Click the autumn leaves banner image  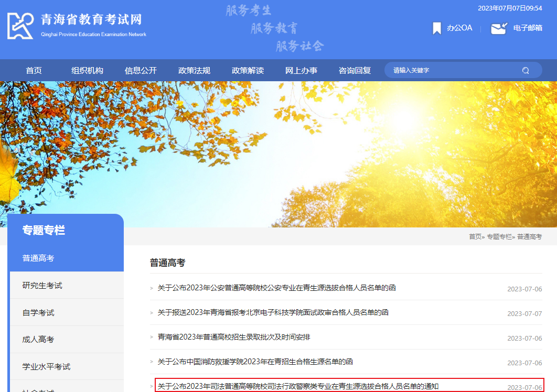pyautogui.click(x=278, y=154)
